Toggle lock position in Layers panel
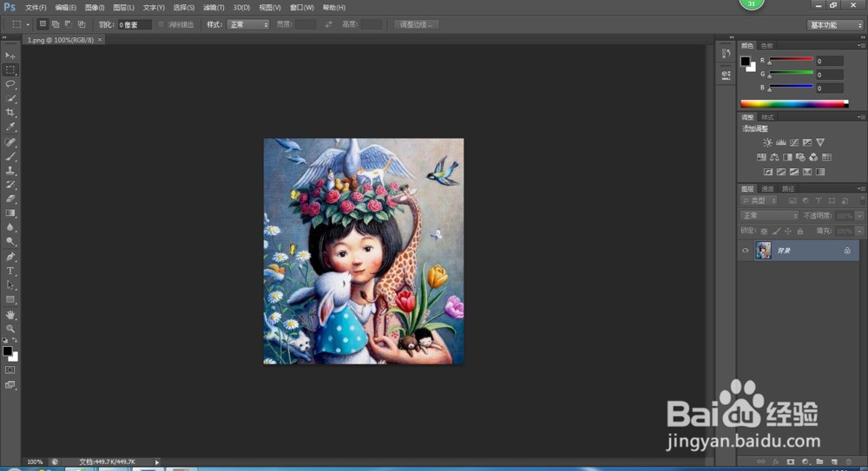This screenshot has width=868, height=471. pos(788,232)
